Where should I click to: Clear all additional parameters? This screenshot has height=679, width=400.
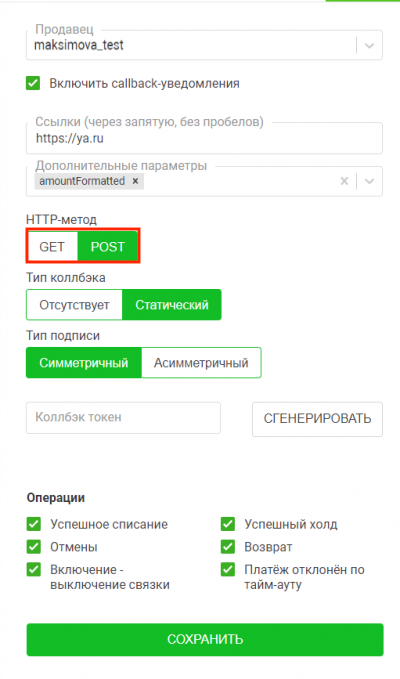pyautogui.click(x=344, y=181)
